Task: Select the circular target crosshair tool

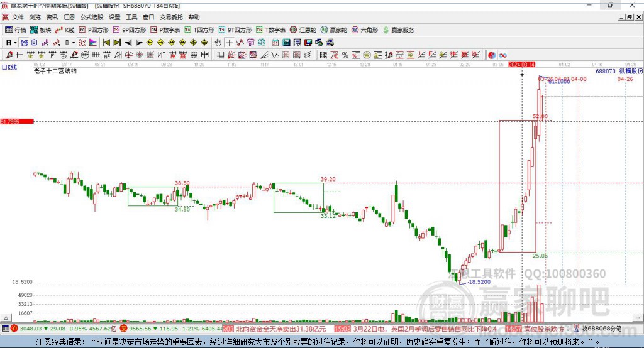Action: point(128,55)
